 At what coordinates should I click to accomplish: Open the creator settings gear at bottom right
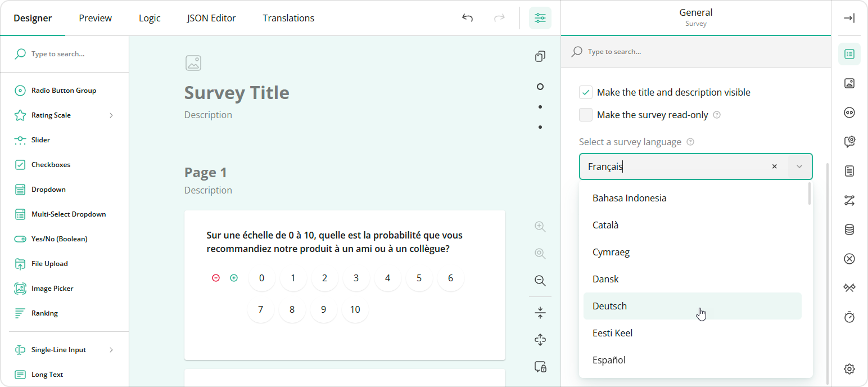click(x=849, y=368)
